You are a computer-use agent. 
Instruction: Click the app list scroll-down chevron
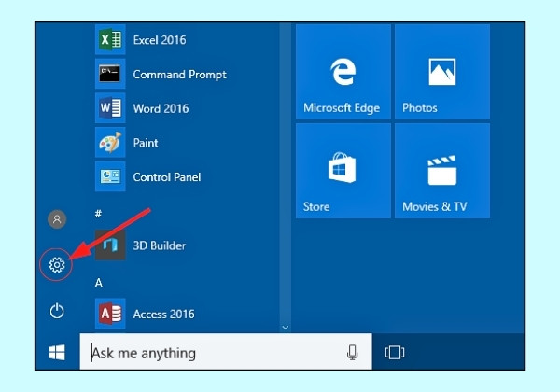pos(286,327)
